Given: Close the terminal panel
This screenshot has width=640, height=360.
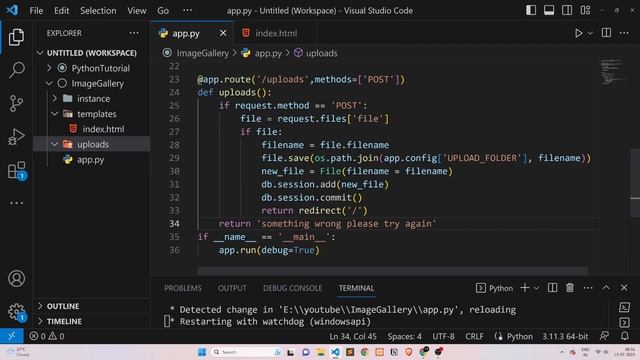Looking at the screenshot, I should tap(624, 288).
